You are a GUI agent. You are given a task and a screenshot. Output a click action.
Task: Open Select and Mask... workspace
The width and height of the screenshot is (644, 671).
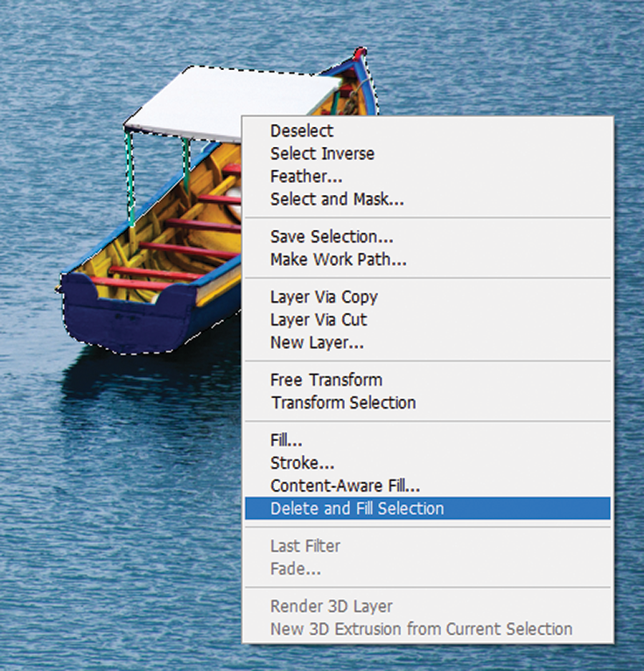click(x=337, y=199)
